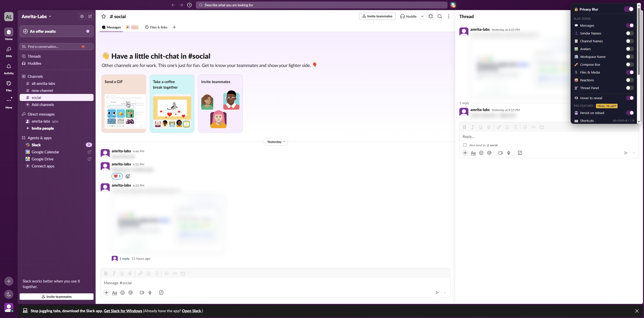The width and height of the screenshot is (644, 318).
Task: Record a video clip in main composer
Action: pos(142,293)
